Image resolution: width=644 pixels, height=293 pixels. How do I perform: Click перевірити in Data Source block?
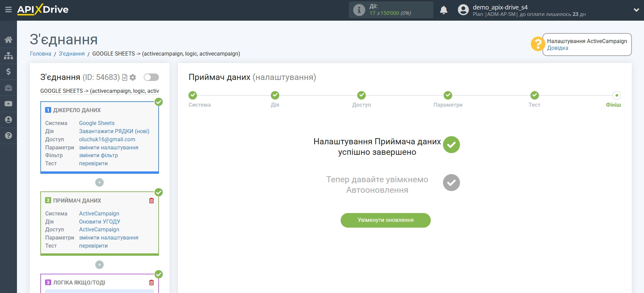(94, 163)
